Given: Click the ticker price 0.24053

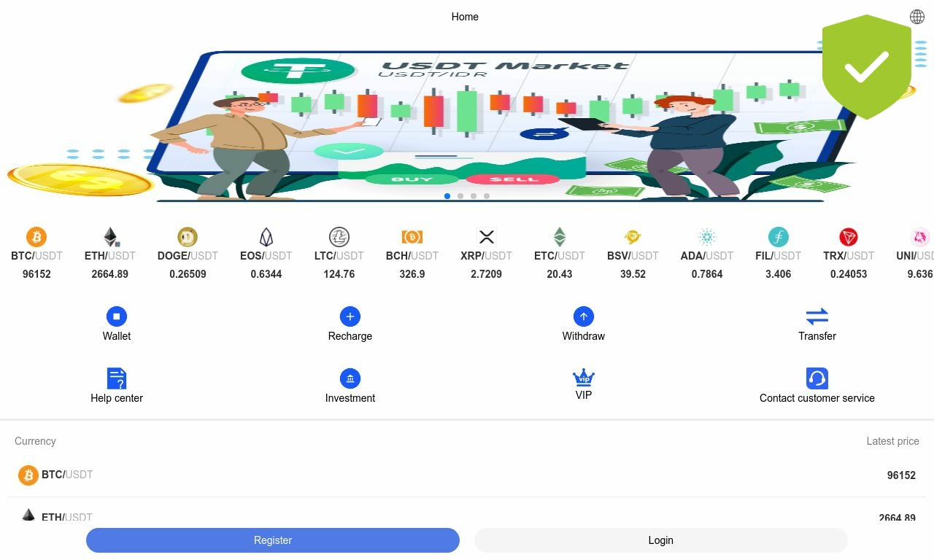Looking at the screenshot, I should 849,274.
